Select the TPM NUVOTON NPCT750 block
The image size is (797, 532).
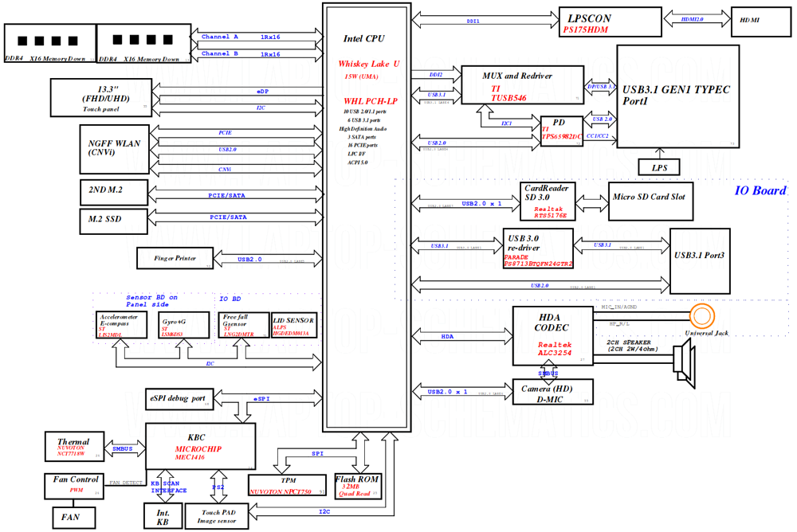tap(287, 485)
